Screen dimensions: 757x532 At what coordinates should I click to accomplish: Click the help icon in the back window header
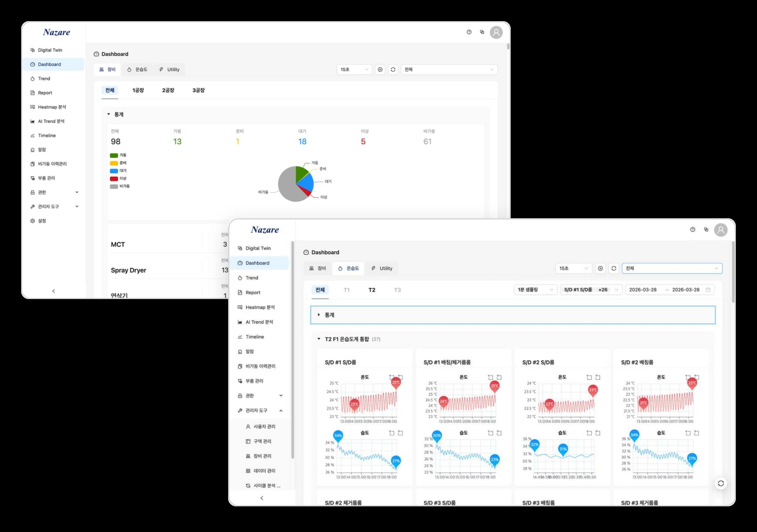point(469,32)
